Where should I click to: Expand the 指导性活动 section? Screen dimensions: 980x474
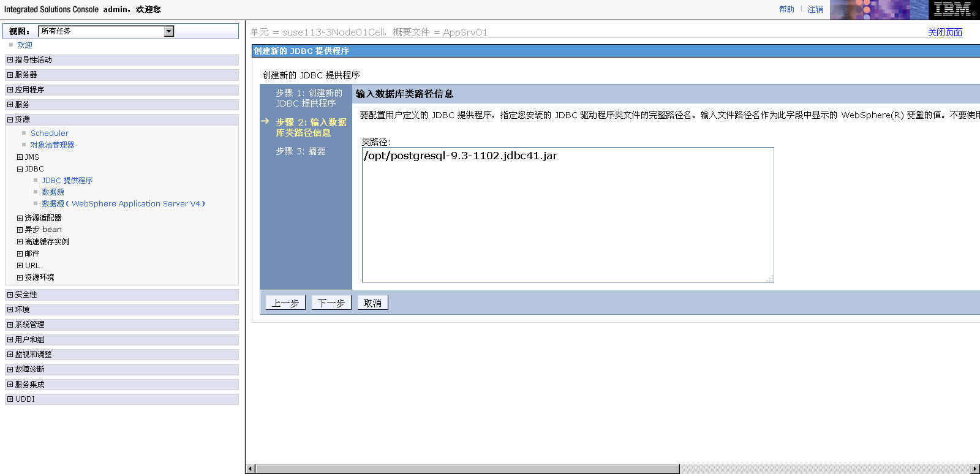(10, 60)
